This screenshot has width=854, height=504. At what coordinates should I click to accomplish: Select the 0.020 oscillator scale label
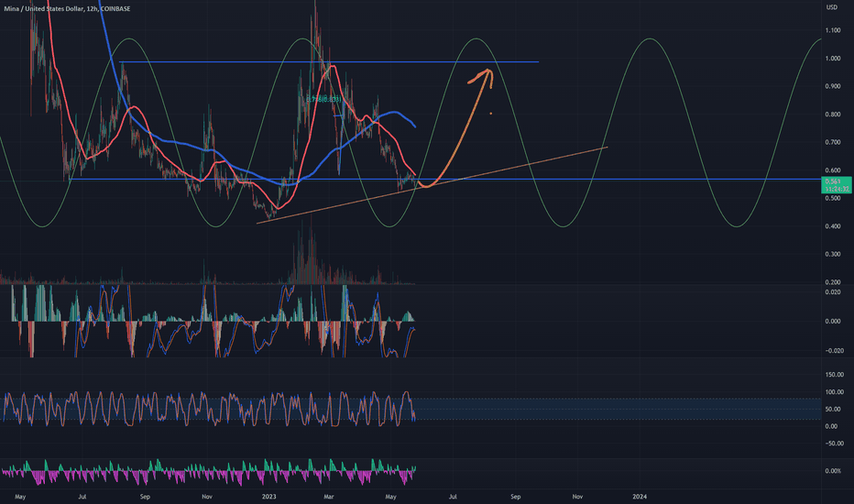point(833,292)
